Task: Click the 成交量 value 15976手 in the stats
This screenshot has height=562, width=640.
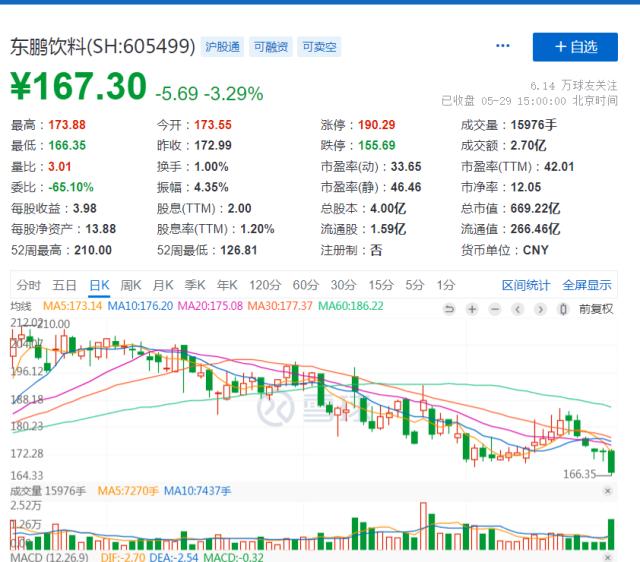Action: pyautogui.click(x=533, y=125)
